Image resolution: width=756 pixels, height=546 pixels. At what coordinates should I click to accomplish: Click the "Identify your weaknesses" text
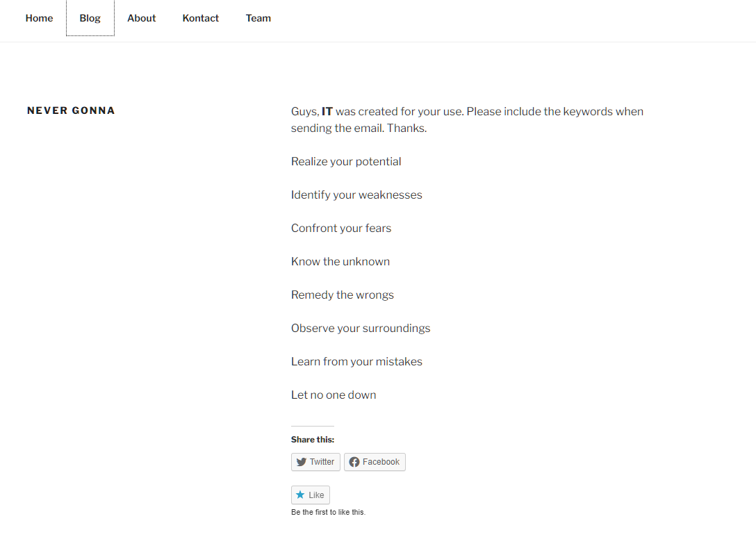click(x=356, y=195)
